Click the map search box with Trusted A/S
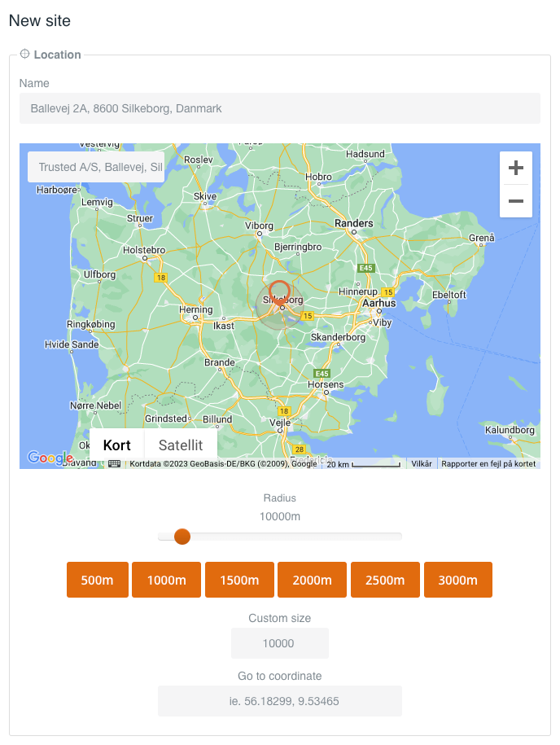Screen dimensions: 560x745 click(96, 167)
